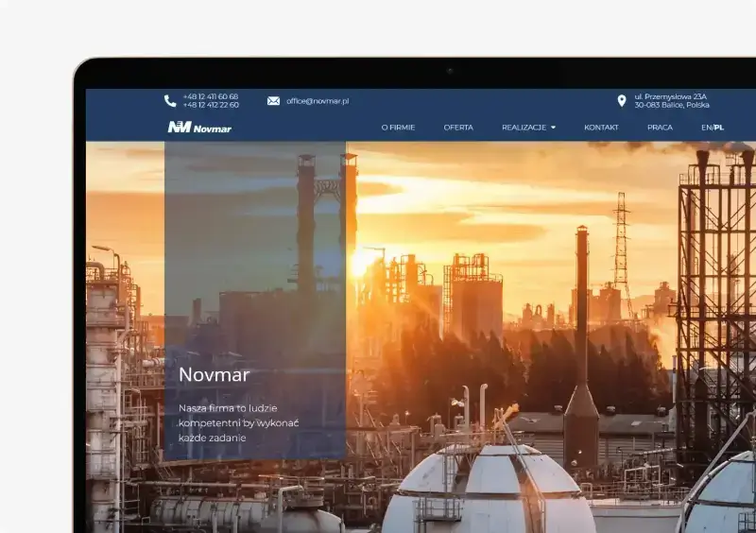Click the ul. Przemysłowa 23A address
This screenshot has width=756, height=533.
(x=671, y=96)
